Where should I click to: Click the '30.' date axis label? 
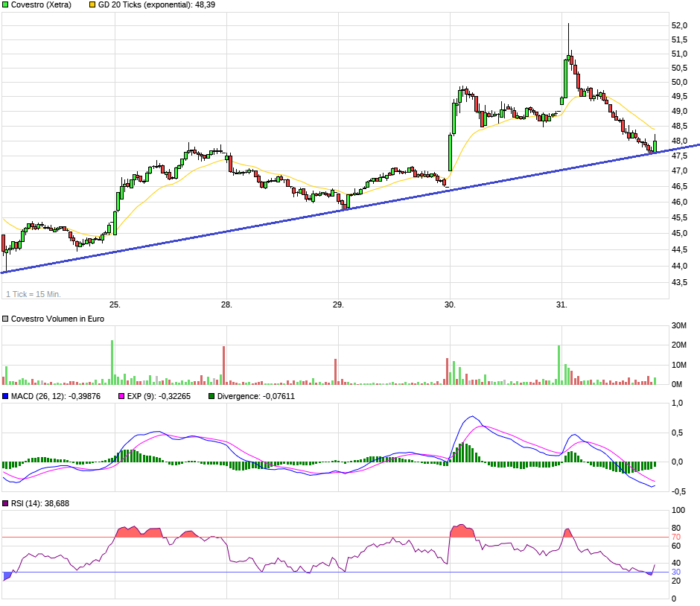pos(450,304)
